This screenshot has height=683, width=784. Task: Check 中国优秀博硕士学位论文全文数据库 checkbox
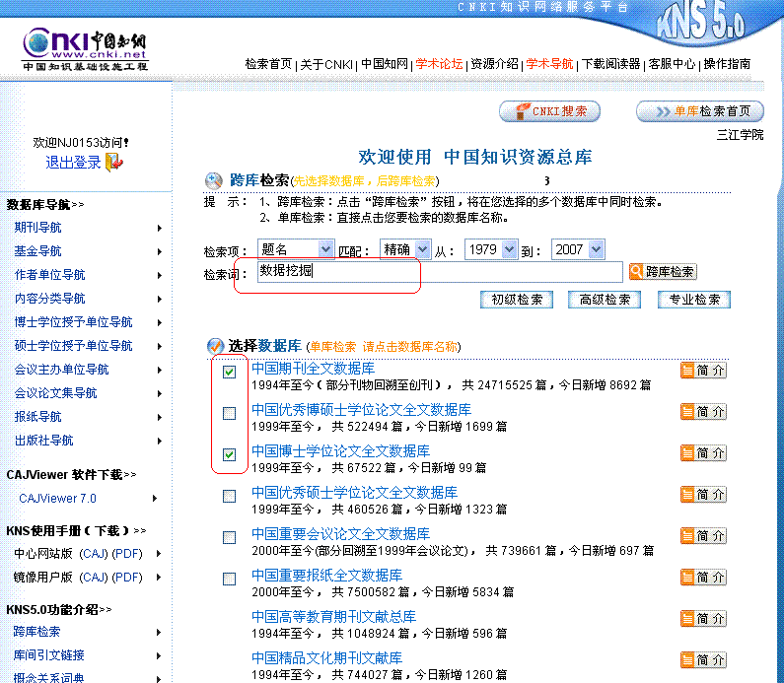coord(229,413)
